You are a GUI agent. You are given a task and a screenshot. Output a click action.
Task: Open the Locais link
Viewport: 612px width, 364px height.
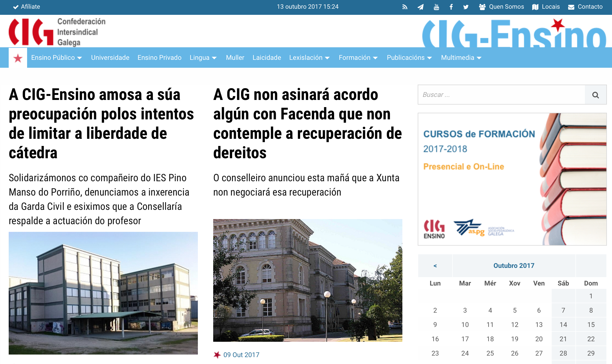point(551,7)
